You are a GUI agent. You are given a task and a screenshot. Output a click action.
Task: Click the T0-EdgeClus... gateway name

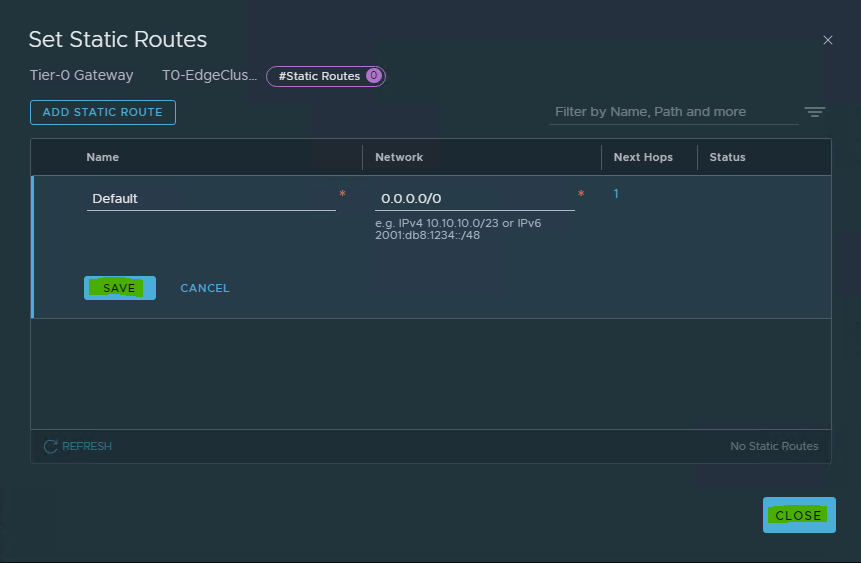209,75
